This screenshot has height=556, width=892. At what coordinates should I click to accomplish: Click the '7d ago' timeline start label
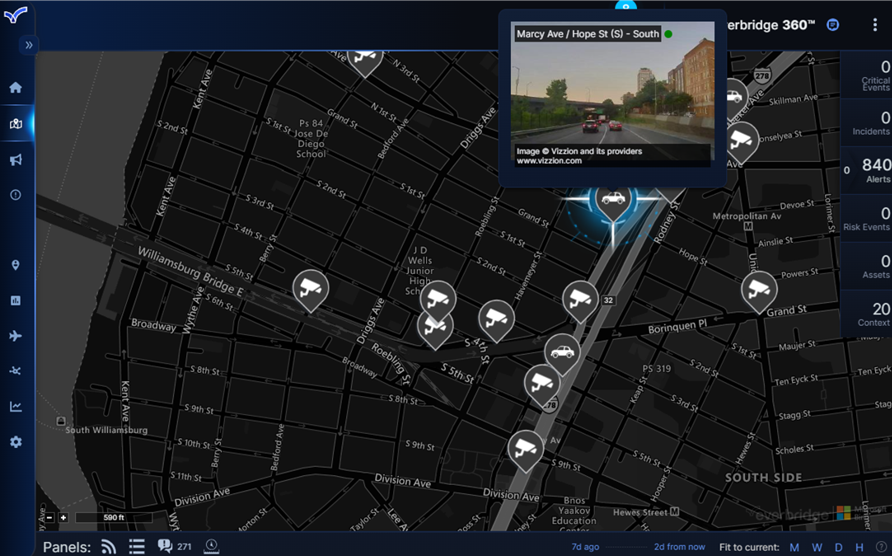[x=585, y=547]
